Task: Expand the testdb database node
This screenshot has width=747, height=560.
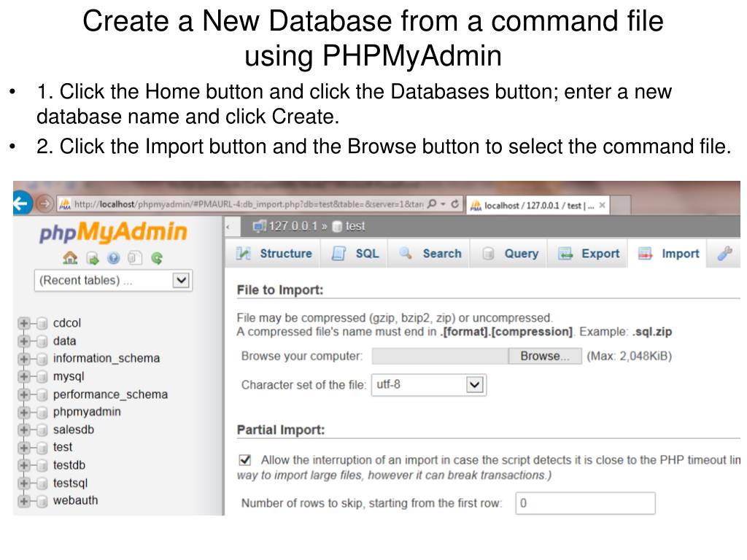Action: coord(23,465)
